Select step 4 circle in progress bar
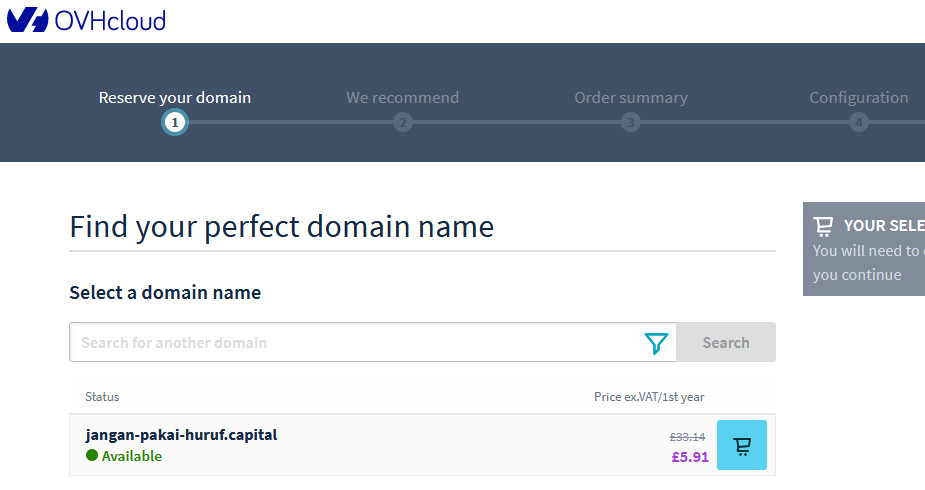This screenshot has height=490, width=925. tap(858, 123)
